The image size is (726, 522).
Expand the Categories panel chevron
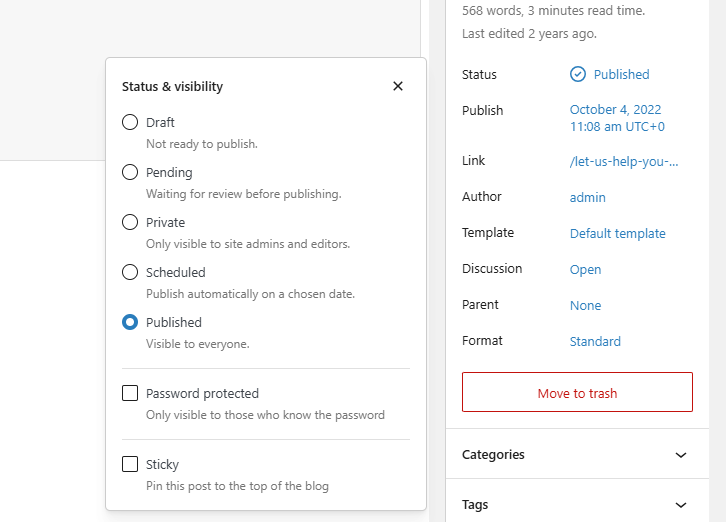[681, 455]
